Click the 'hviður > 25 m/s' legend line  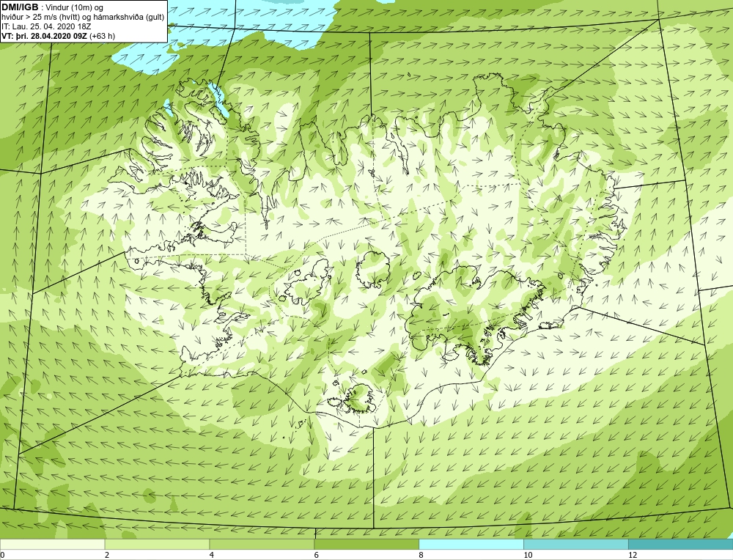[x=83, y=17]
